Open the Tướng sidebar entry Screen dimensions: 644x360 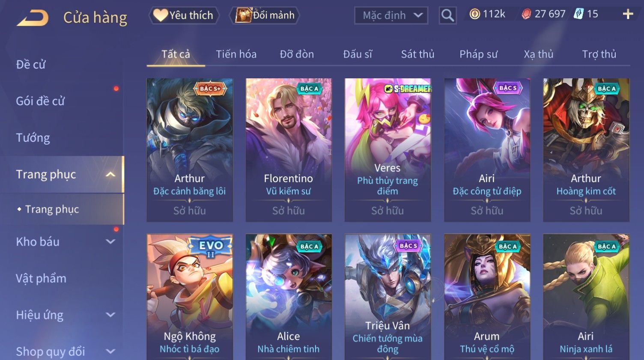tap(33, 138)
